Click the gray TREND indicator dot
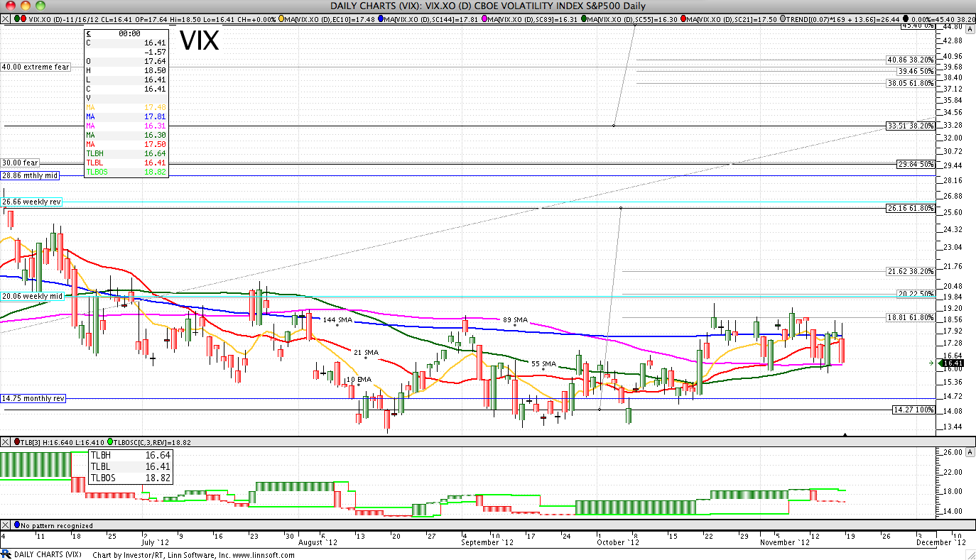 tap(782, 18)
